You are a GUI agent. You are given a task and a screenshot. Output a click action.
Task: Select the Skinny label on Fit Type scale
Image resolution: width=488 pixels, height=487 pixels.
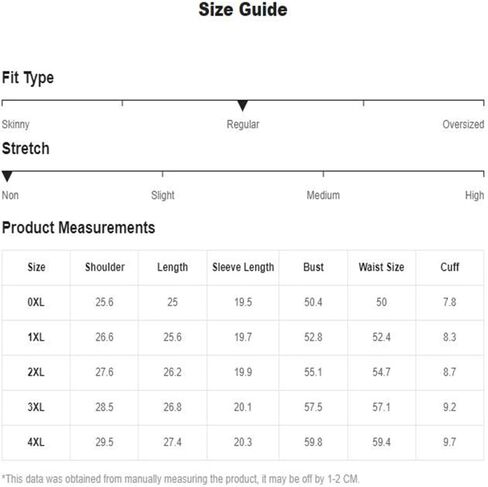16,125
